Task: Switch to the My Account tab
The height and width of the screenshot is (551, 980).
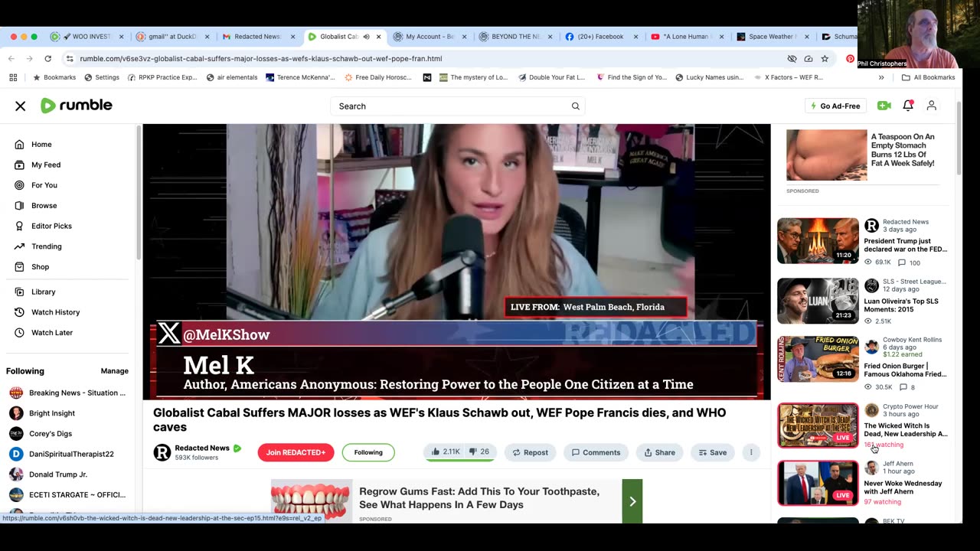Action: (430, 37)
